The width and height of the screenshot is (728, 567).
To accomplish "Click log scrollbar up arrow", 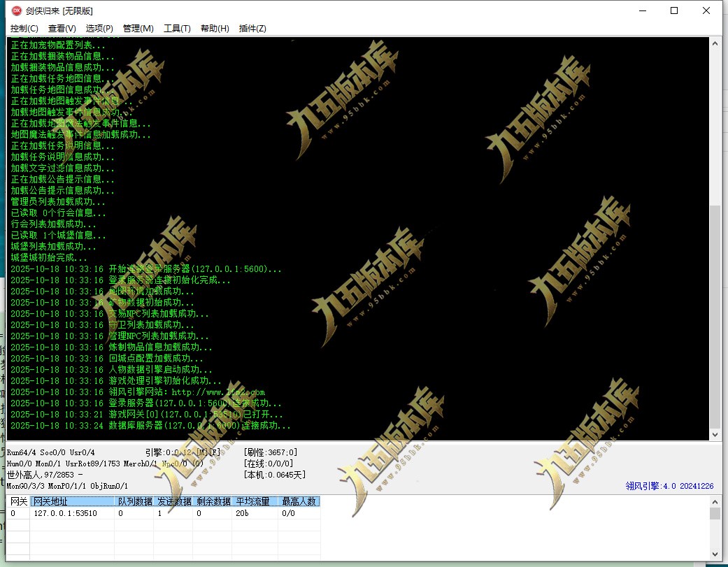I will pos(715,43).
